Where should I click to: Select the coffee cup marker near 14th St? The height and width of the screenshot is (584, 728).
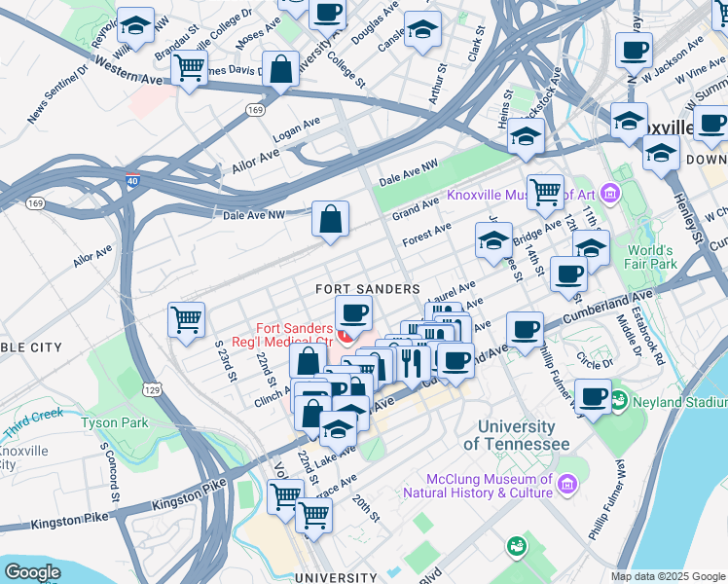[x=568, y=276]
